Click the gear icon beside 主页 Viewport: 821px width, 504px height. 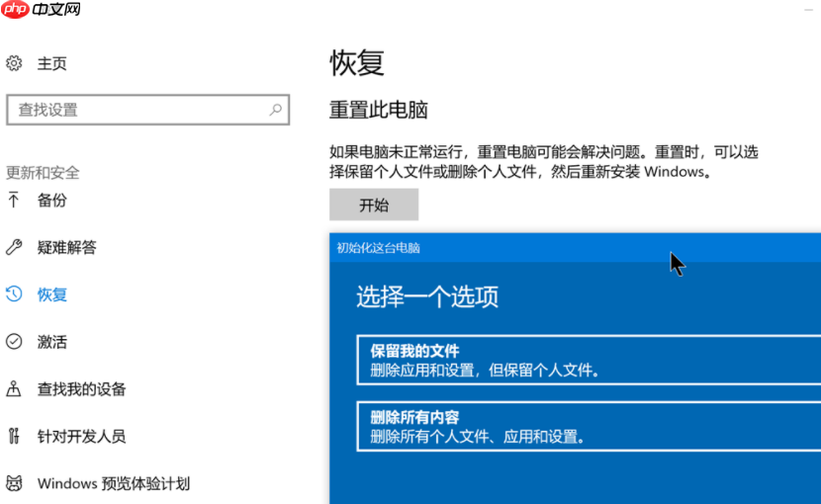pyautogui.click(x=14, y=63)
